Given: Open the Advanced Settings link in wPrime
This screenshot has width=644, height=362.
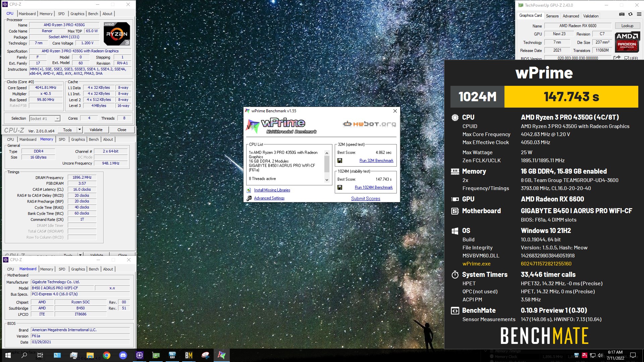Looking at the screenshot, I should tap(269, 198).
